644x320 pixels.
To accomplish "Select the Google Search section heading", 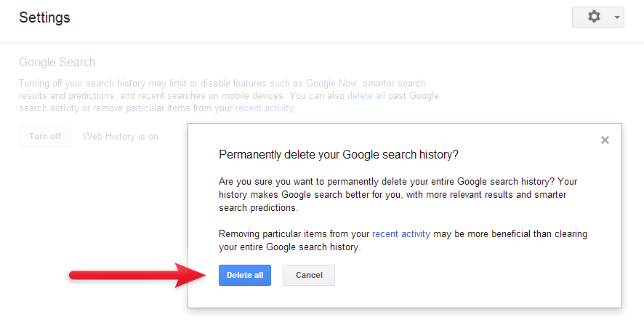I will [x=57, y=63].
